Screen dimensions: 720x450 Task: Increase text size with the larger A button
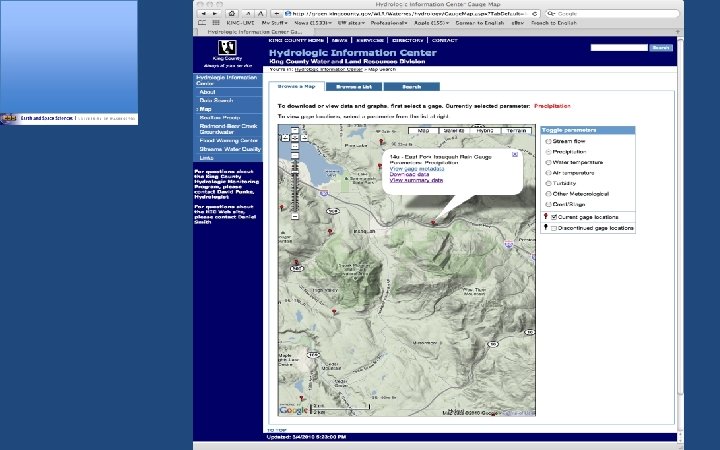click(261, 14)
